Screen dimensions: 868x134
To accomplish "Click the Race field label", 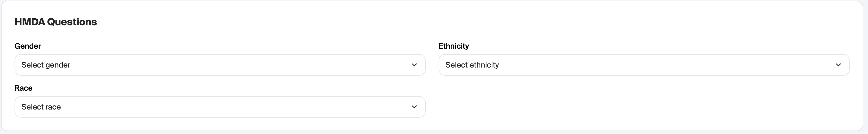I will pos(24,88).
